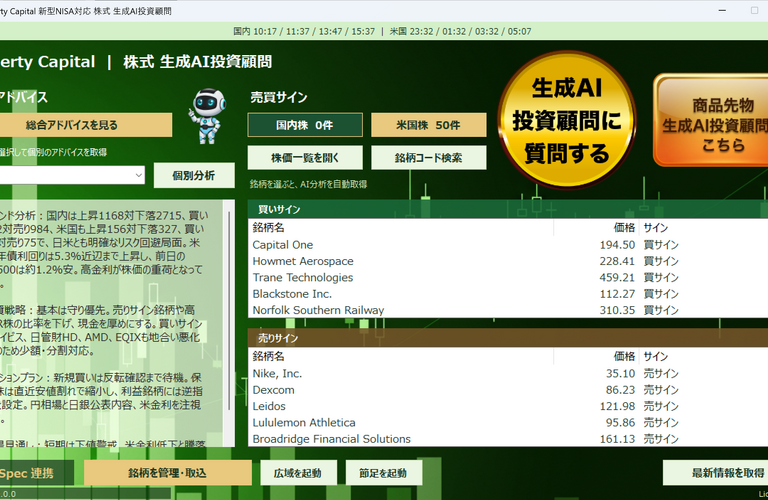Open 銘柄コード検索
Viewport: 768px width, 500px height.
click(429, 158)
